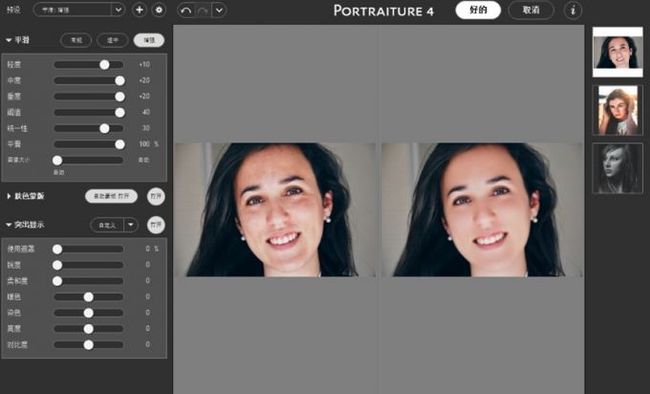This screenshot has height=394, width=650.
Task: Click the 统一性 slider handle
Action: click(x=104, y=129)
